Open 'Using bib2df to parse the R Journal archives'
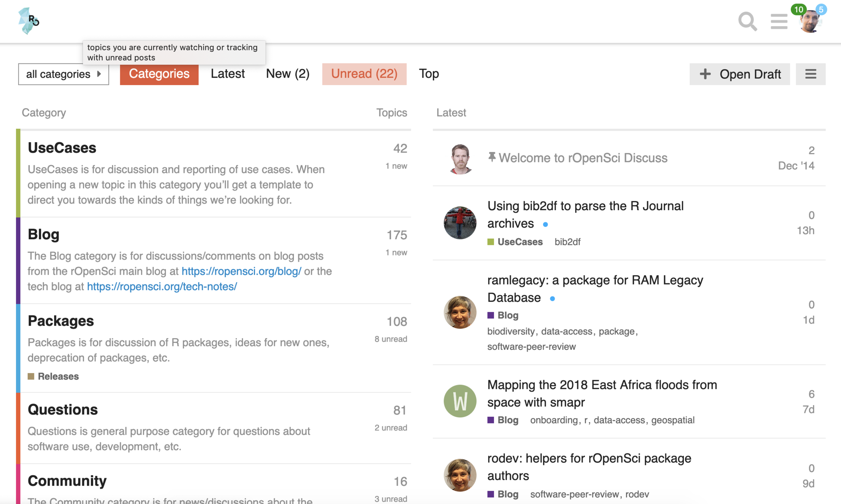This screenshot has height=504, width=841. pos(586,215)
